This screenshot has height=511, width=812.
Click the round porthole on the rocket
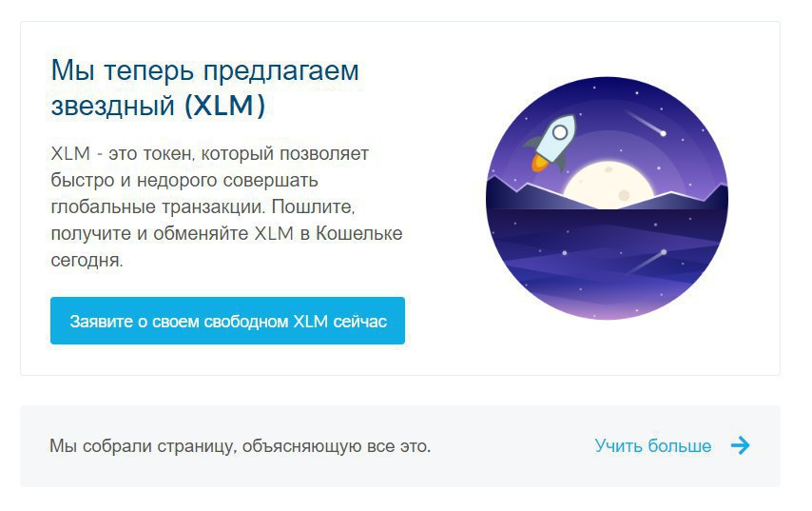coord(560,132)
